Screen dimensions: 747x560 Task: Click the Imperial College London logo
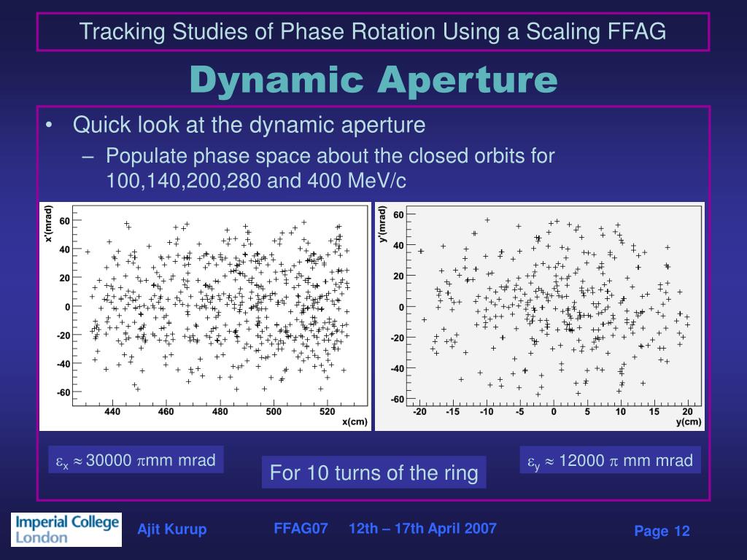[x=66, y=529]
